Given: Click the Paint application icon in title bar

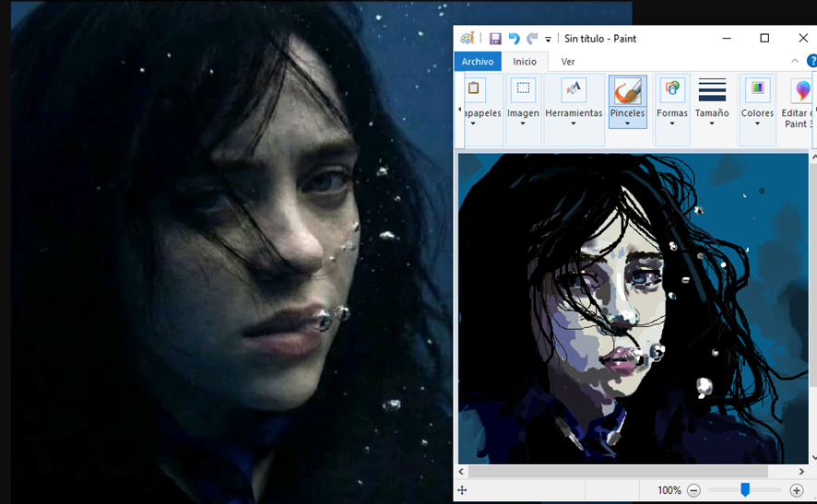Looking at the screenshot, I should pos(468,38).
